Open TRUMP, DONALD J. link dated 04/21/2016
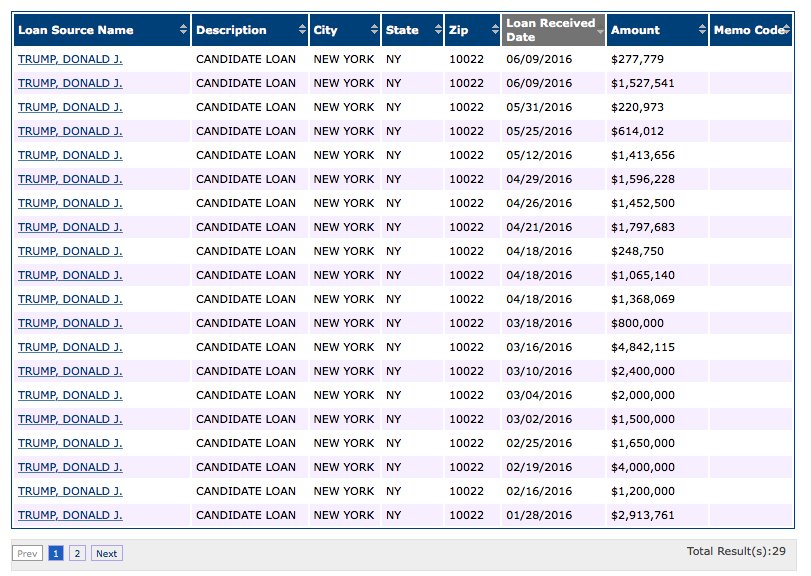The image size is (811, 576). tap(70, 227)
